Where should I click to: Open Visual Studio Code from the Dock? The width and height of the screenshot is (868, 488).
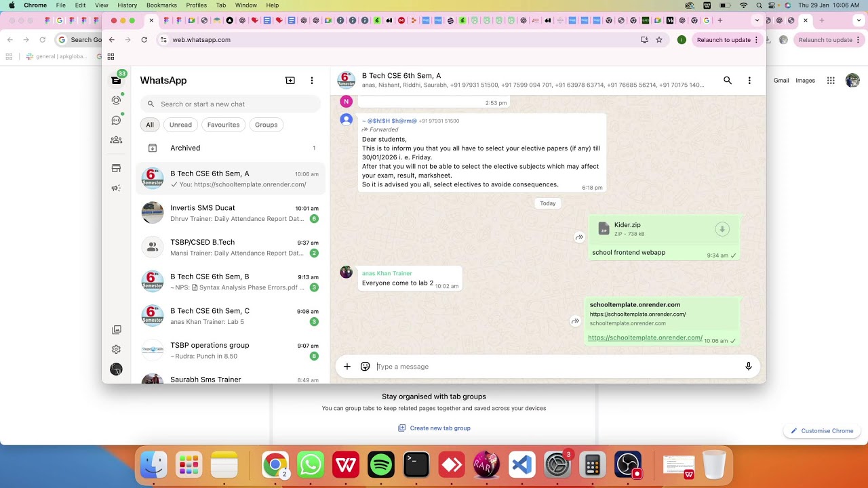pos(522,465)
